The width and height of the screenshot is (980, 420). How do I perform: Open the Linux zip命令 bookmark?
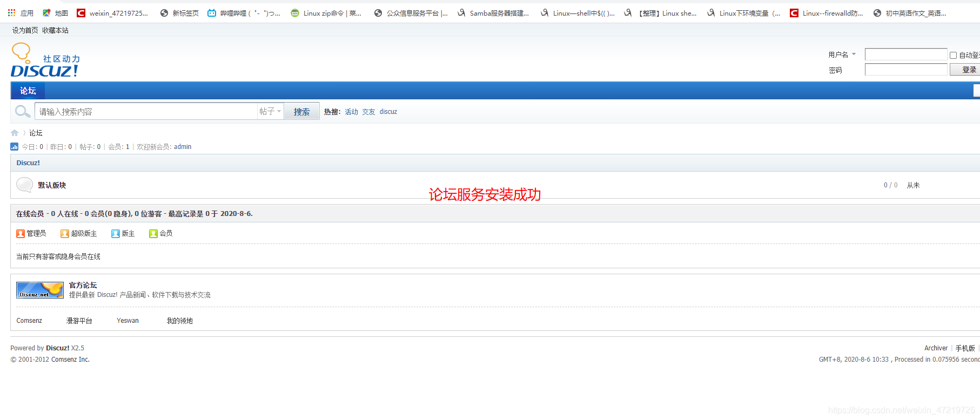(x=326, y=13)
